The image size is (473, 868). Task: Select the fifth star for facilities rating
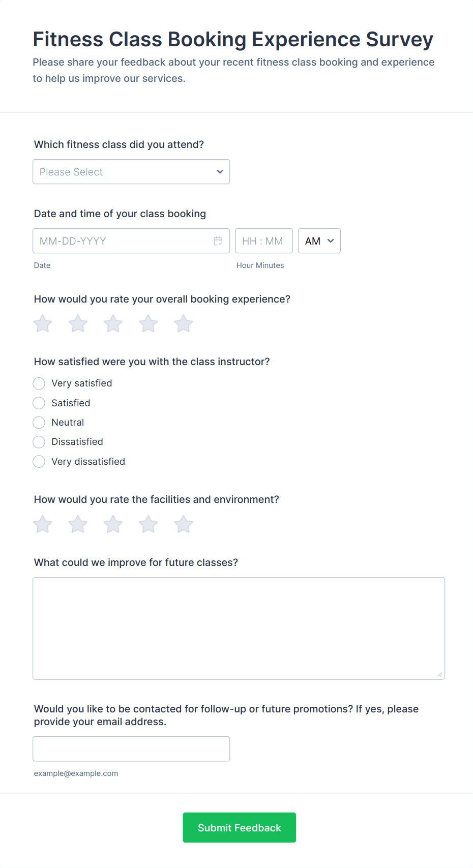pyautogui.click(x=183, y=524)
